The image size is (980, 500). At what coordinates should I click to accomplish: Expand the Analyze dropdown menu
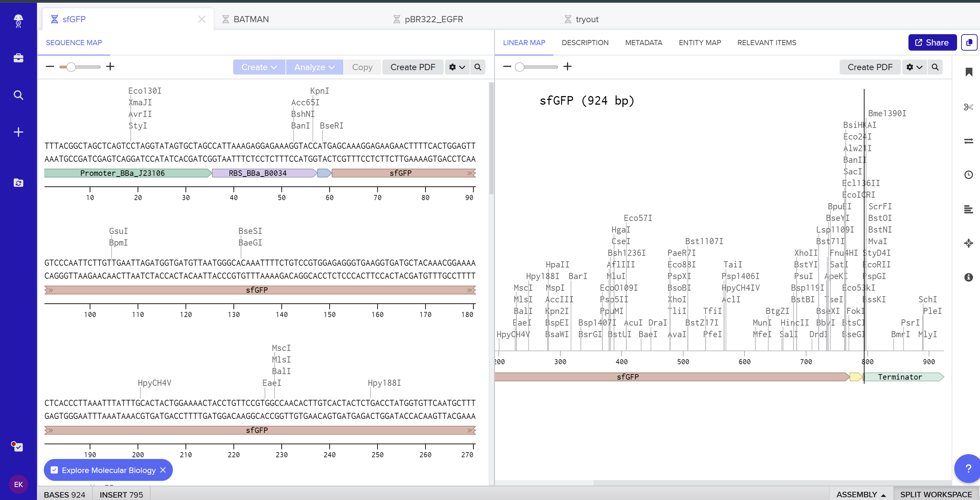click(314, 67)
